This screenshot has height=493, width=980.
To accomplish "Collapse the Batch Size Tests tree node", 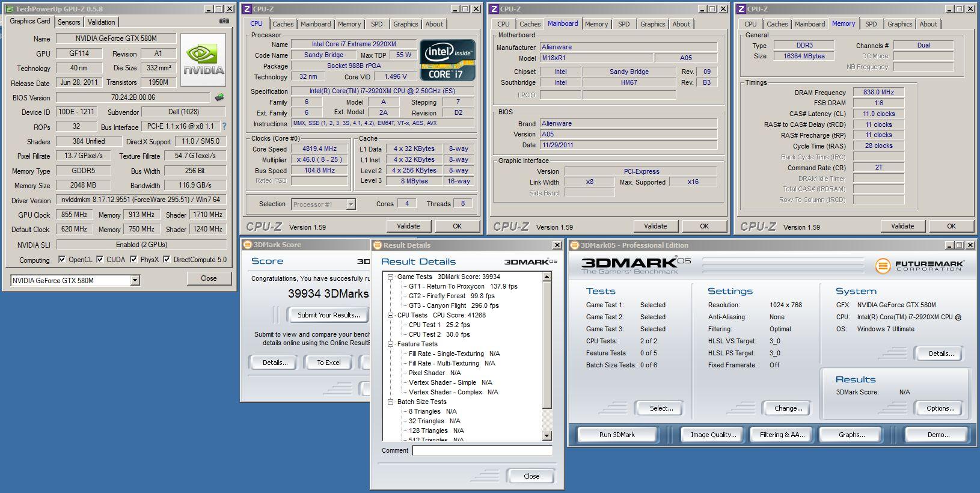I will [x=390, y=402].
